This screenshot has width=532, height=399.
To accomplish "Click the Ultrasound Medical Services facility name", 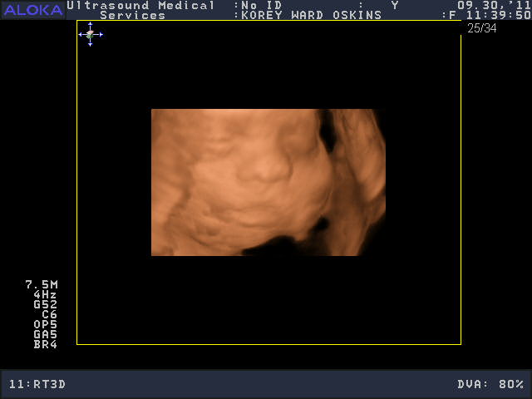I will pyautogui.click(x=140, y=10).
